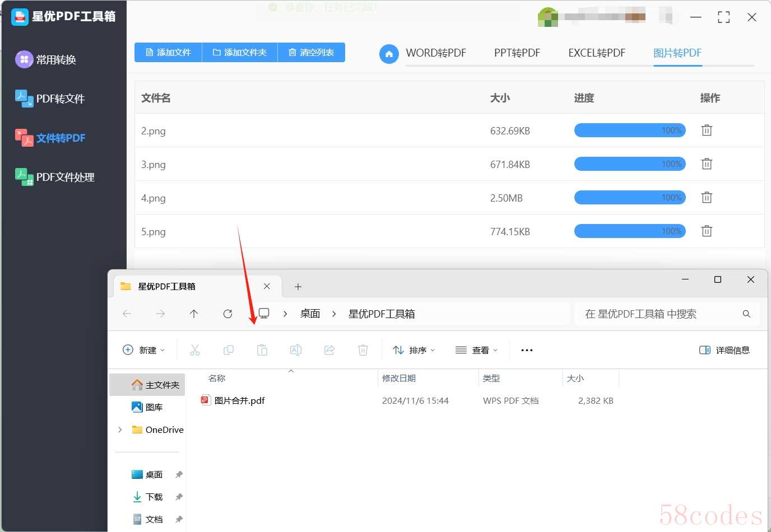Click the chevron before 桌面 in address bar
This screenshot has width=771, height=532.
pyautogui.click(x=285, y=314)
